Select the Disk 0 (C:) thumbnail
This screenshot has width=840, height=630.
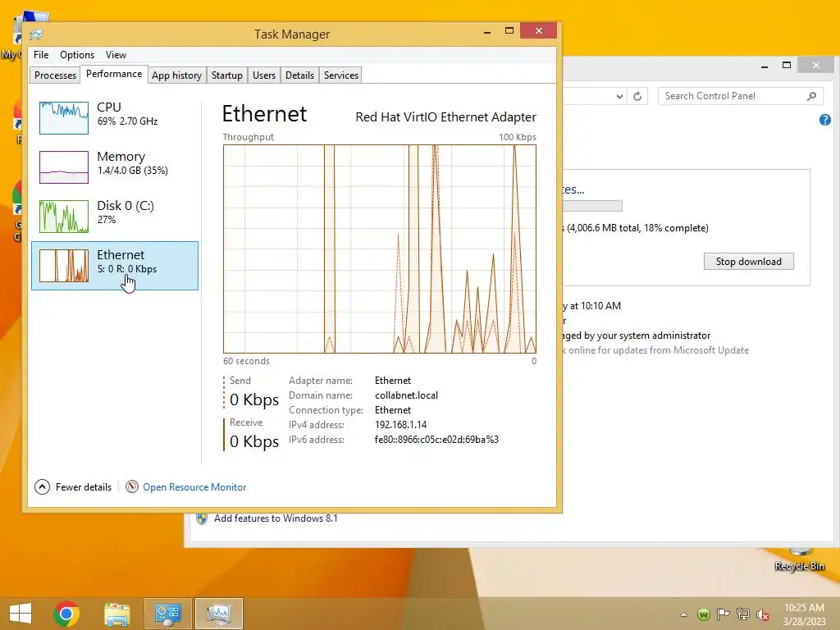(x=64, y=217)
